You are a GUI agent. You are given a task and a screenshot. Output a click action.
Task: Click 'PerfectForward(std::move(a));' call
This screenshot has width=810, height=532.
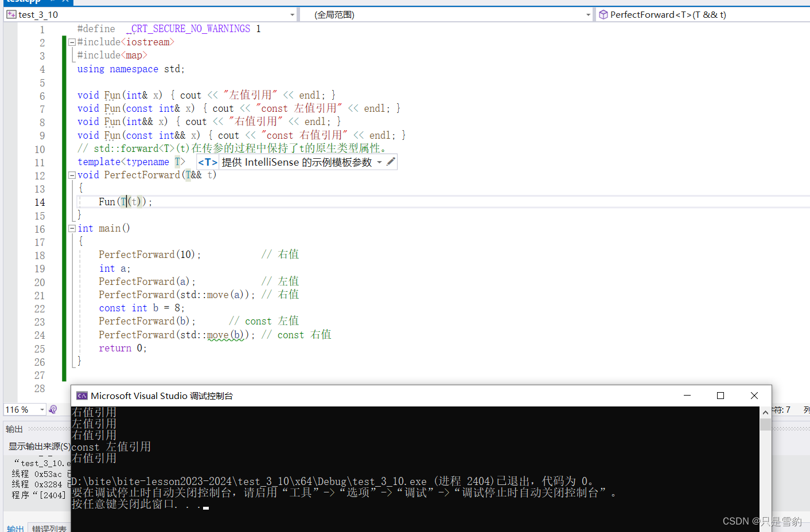coord(177,295)
